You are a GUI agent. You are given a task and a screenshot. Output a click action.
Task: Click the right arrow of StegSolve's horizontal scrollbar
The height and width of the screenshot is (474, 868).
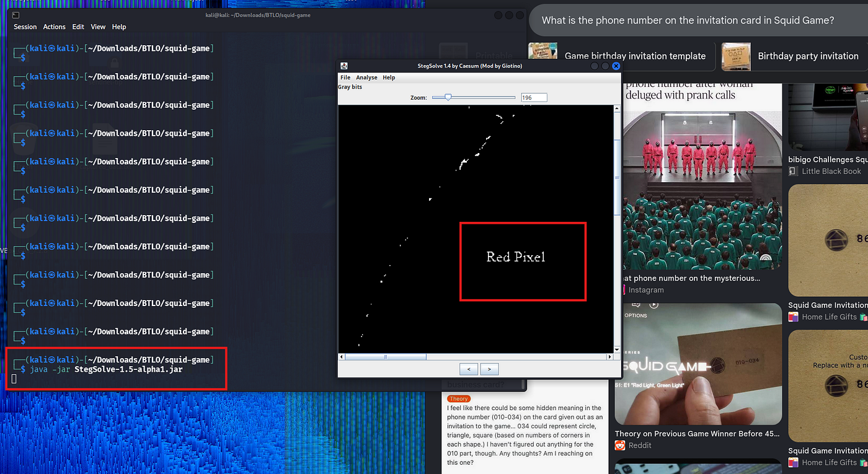tap(609, 357)
